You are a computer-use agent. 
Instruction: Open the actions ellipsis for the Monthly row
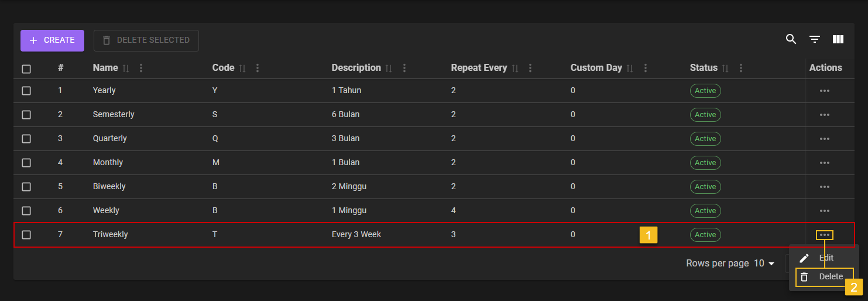825,163
